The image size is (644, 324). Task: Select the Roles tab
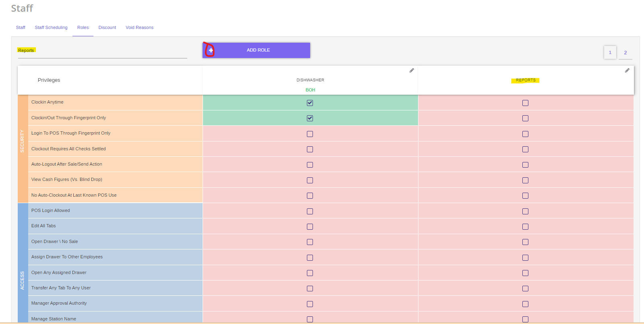(83, 27)
